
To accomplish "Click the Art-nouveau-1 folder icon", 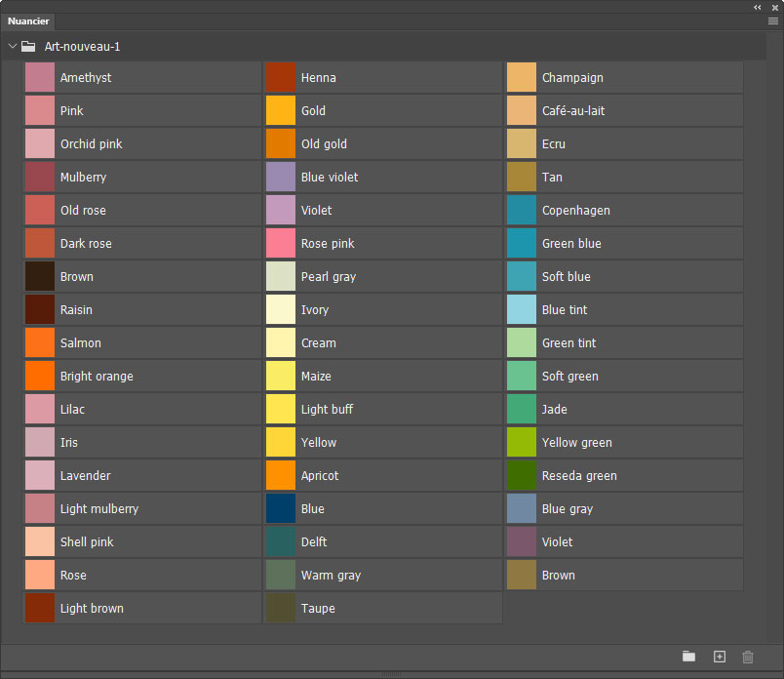I will 28,46.
